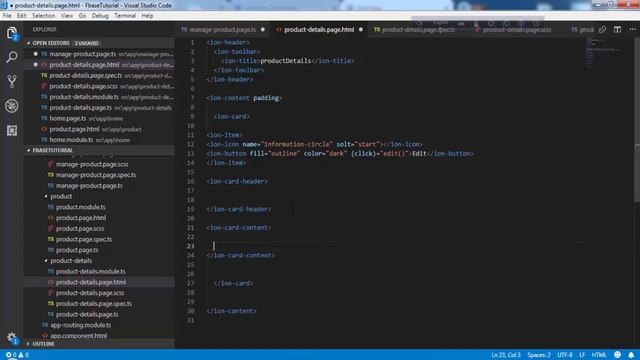Open product-details.page.html in file tree
Screen dimensions: 640x360
click(100, 282)
